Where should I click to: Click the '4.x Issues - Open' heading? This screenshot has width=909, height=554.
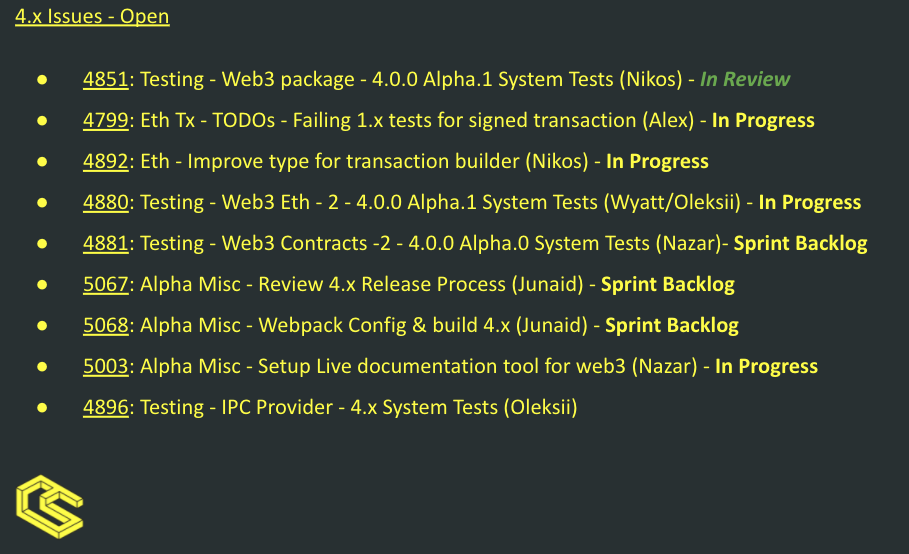coord(92,17)
